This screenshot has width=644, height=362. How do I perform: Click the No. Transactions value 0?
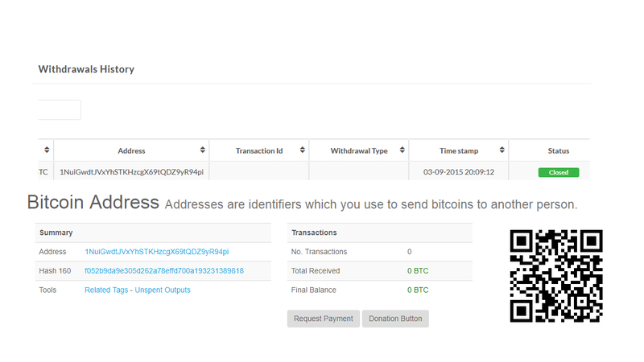pyautogui.click(x=410, y=252)
